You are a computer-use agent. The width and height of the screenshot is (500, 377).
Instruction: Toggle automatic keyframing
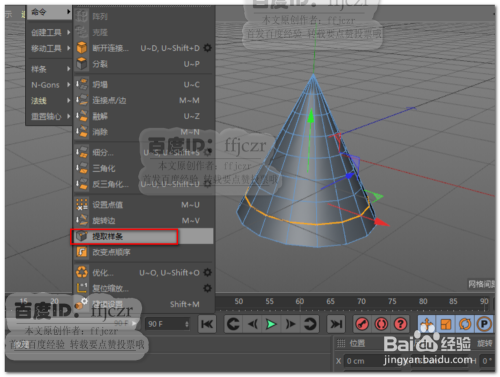coord(381,324)
